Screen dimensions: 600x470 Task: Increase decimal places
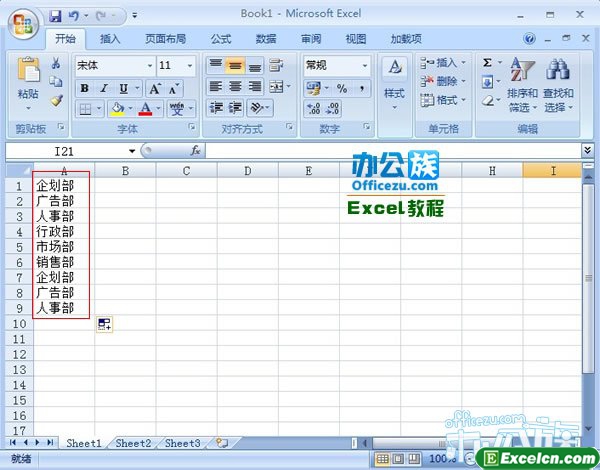(x=313, y=109)
